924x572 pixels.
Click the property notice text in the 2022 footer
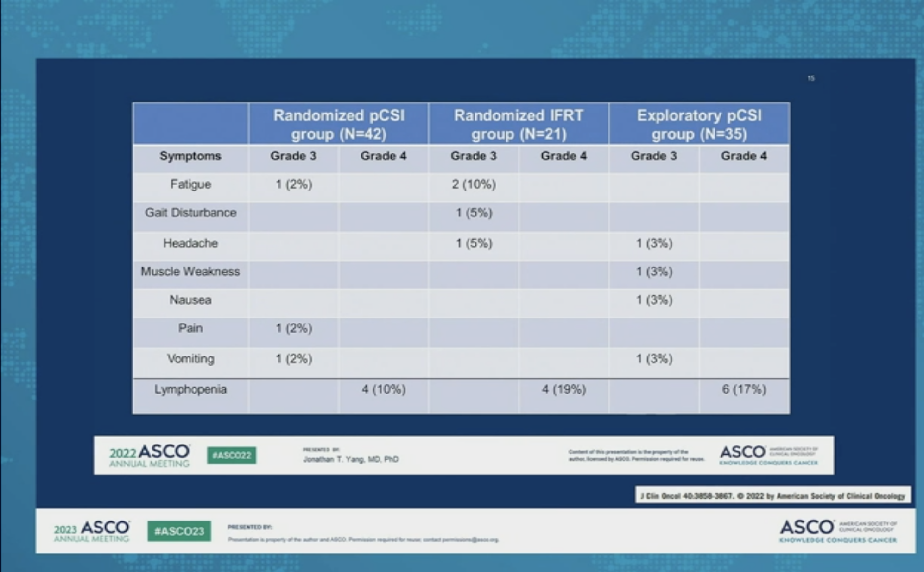tap(637, 455)
